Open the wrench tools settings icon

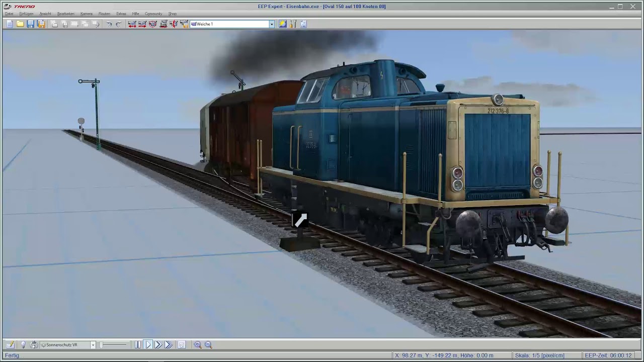coord(293,24)
